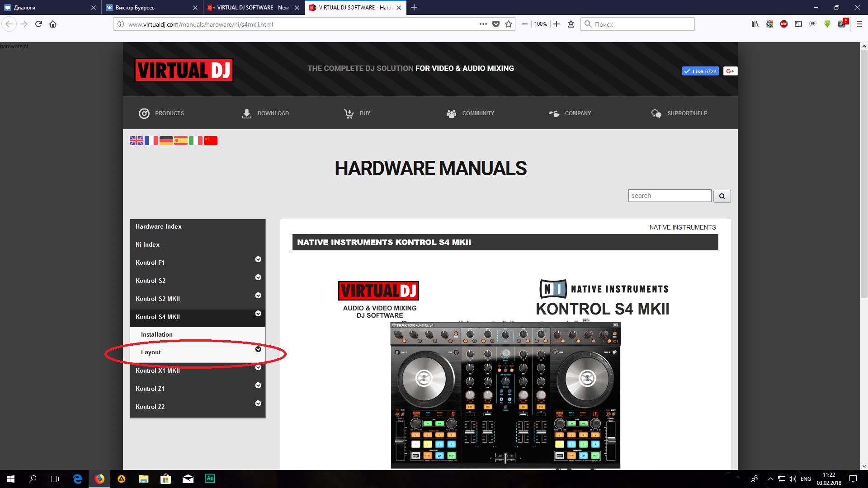This screenshot has height=488, width=868.
Task: Go to browser home page icon
Action: click(53, 24)
